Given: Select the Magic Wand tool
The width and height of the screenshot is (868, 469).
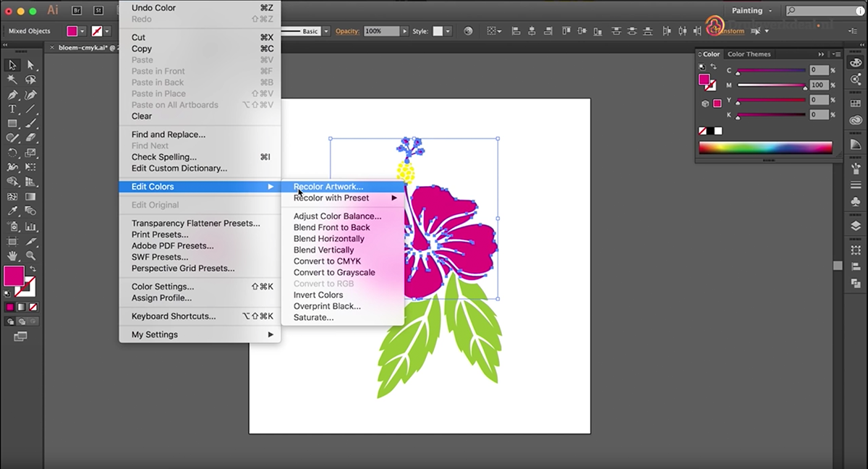Looking at the screenshot, I should 12,80.
